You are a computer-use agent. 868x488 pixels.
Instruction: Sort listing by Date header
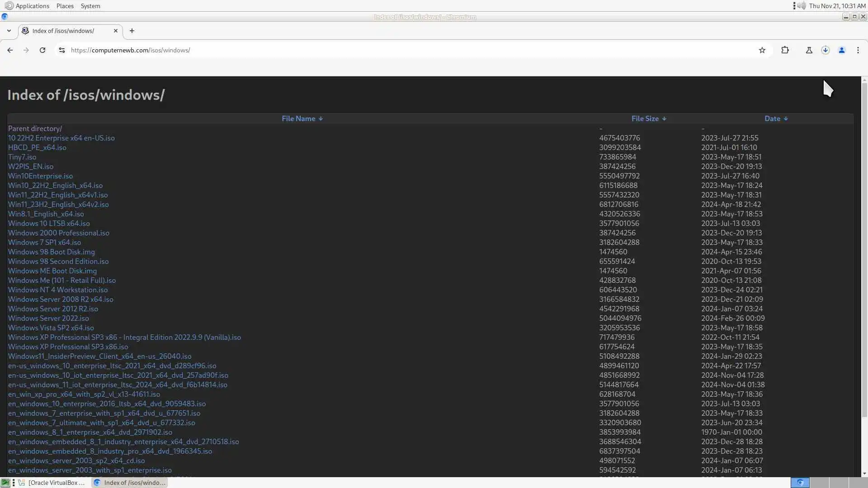click(772, 118)
